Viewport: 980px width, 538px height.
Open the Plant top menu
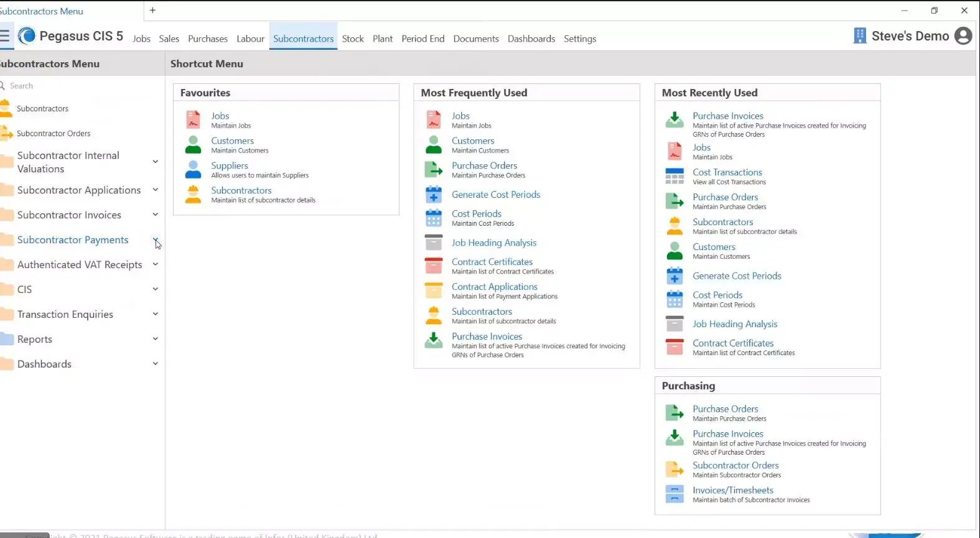[383, 39]
